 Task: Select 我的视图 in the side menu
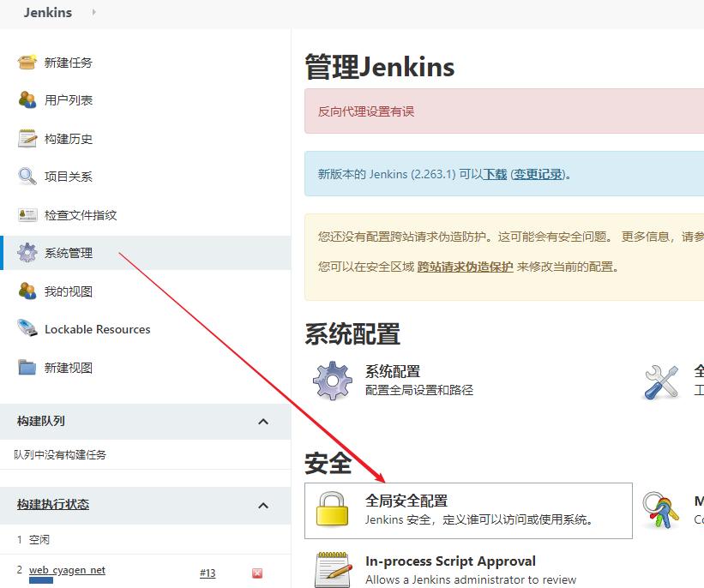[68, 291]
